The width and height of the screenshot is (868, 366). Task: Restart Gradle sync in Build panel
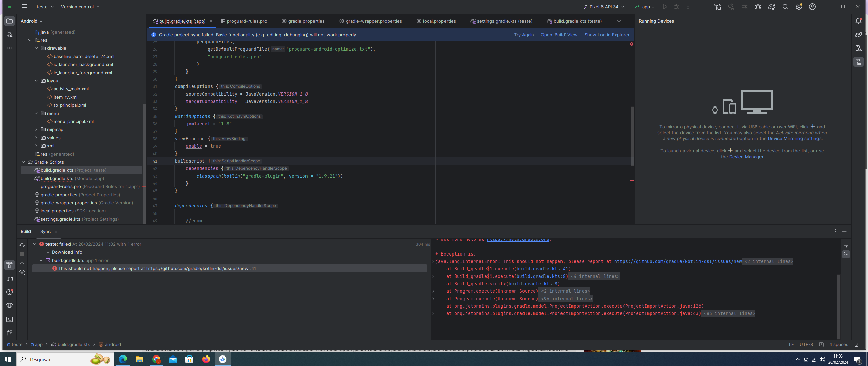click(x=22, y=245)
